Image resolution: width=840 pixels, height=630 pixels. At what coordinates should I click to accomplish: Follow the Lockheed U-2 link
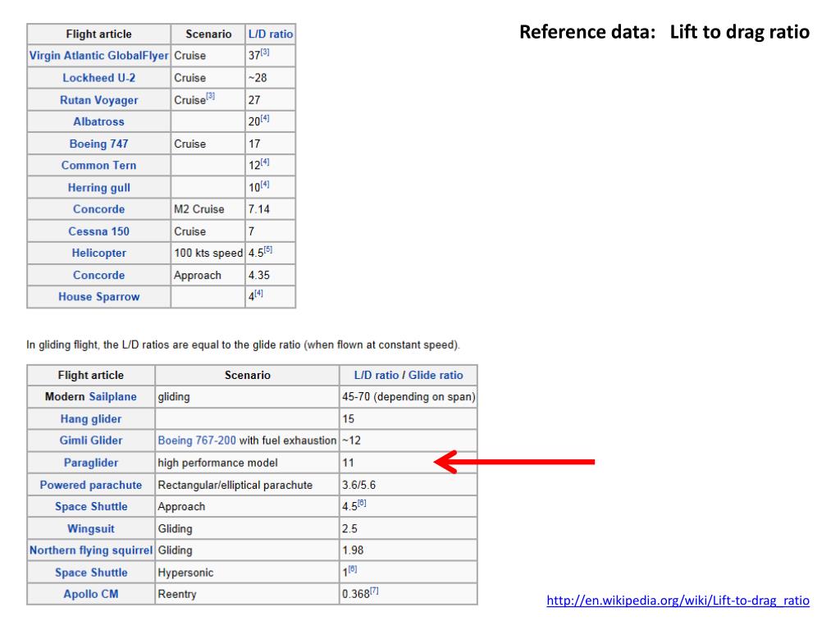click(98, 78)
